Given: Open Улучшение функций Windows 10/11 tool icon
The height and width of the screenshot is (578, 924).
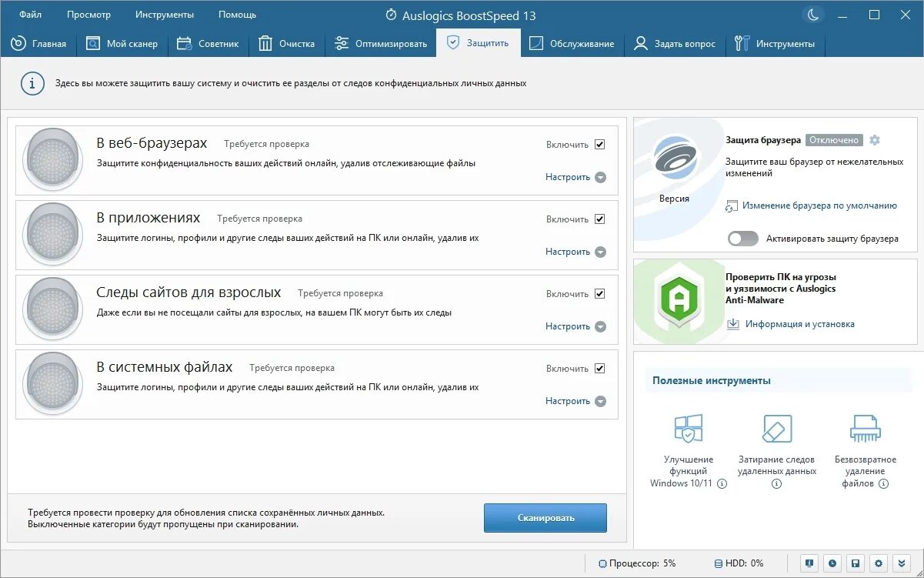Looking at the screenshot, I should click(x=689, y=429).
